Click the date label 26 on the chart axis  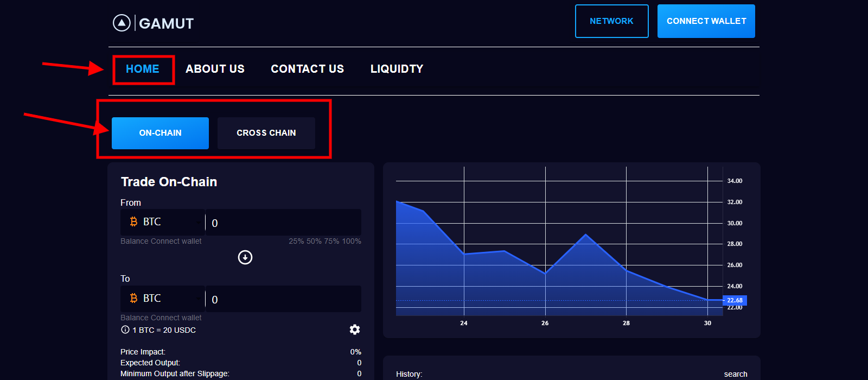tap(545, 323)
